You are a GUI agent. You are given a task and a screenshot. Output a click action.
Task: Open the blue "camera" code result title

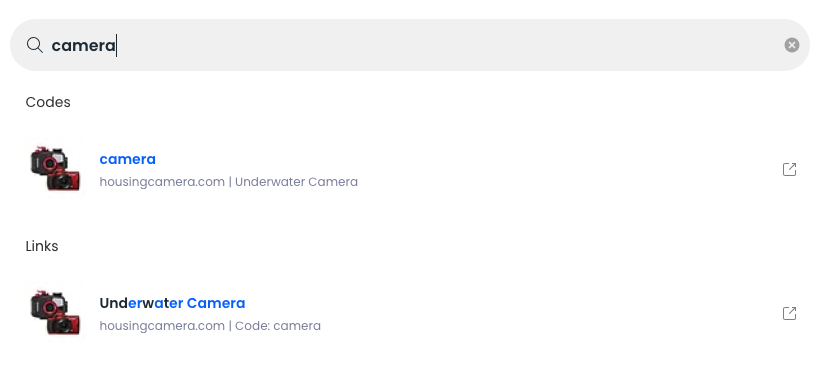point(127,159)
